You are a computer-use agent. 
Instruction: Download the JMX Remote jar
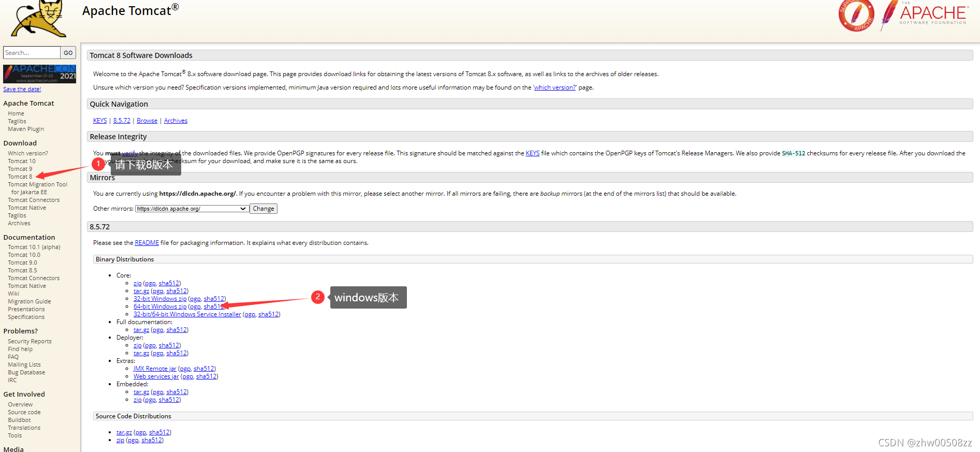(155, 369)
